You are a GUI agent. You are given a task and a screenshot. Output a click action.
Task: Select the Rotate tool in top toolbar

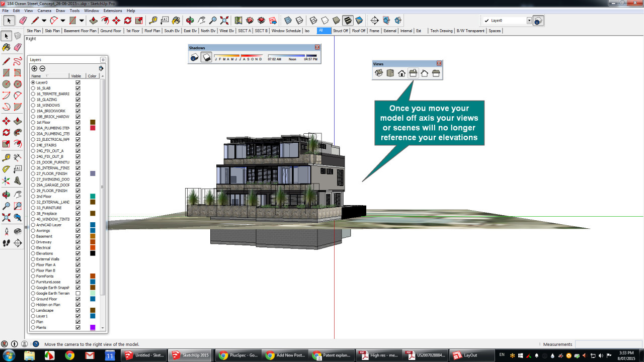tap(128, 21)
